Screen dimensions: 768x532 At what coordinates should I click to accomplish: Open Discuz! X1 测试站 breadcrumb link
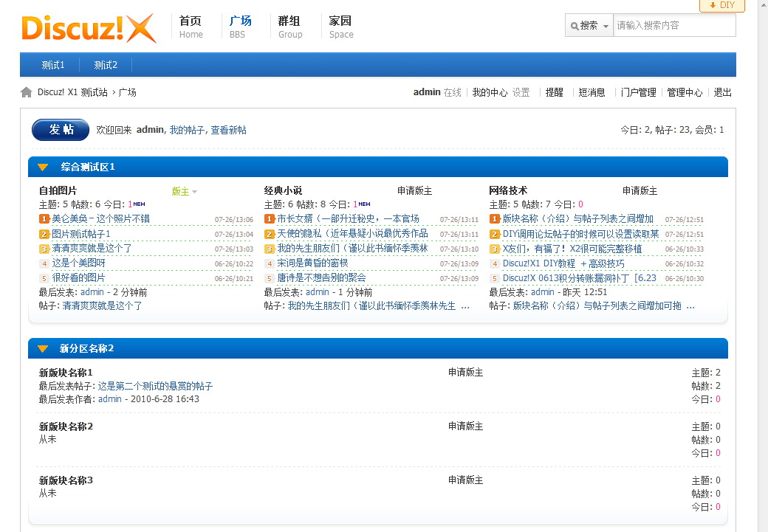pyautogui.click(x=72, y=92)
